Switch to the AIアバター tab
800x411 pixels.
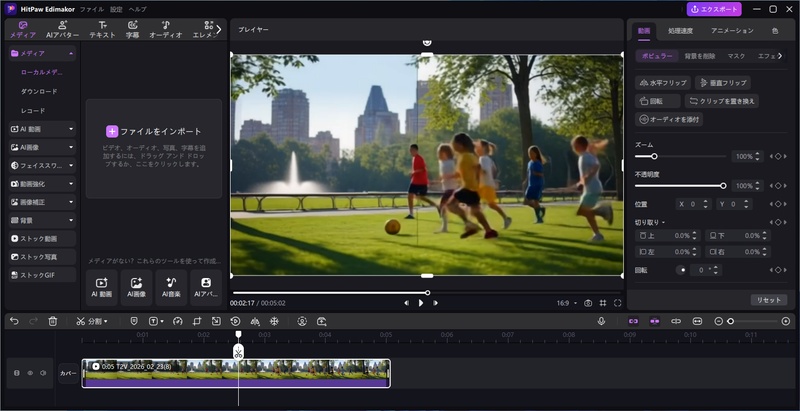point(63,30)
